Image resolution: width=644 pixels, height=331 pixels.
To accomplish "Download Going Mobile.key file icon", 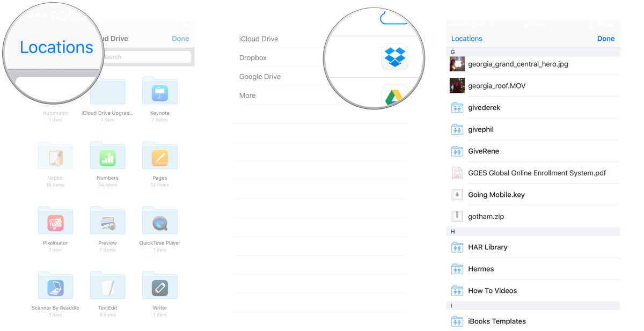I will click(x=457, y=195).
